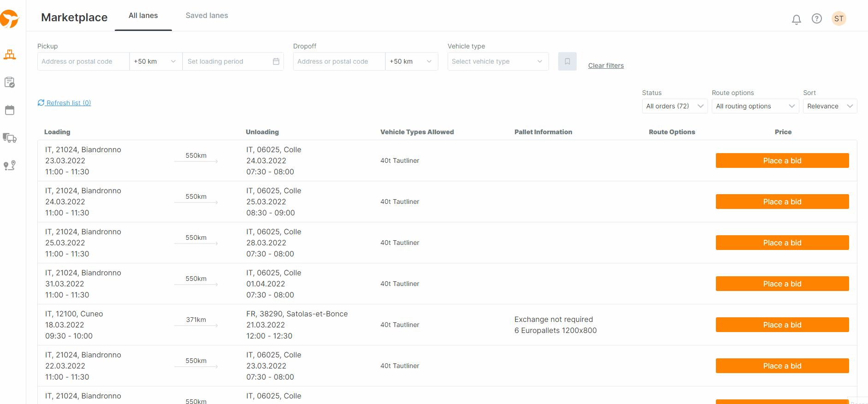The width and height of the screenshot is (868, 404).
Task: Click the Set loading period field
Action: tap(233, 61)
